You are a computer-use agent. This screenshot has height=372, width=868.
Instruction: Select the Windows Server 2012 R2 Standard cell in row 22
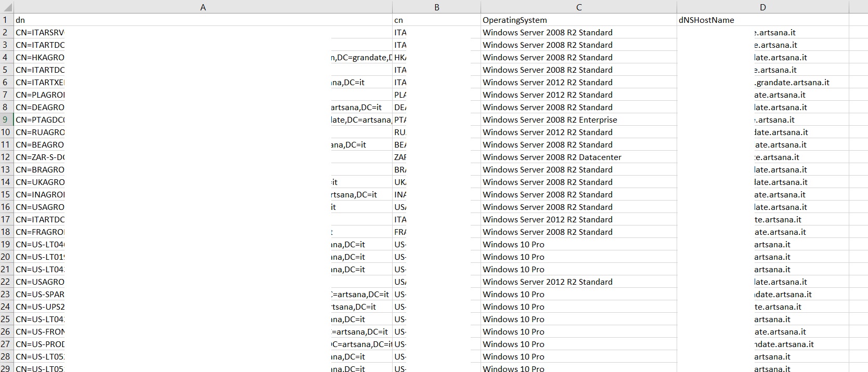(578, 282)
